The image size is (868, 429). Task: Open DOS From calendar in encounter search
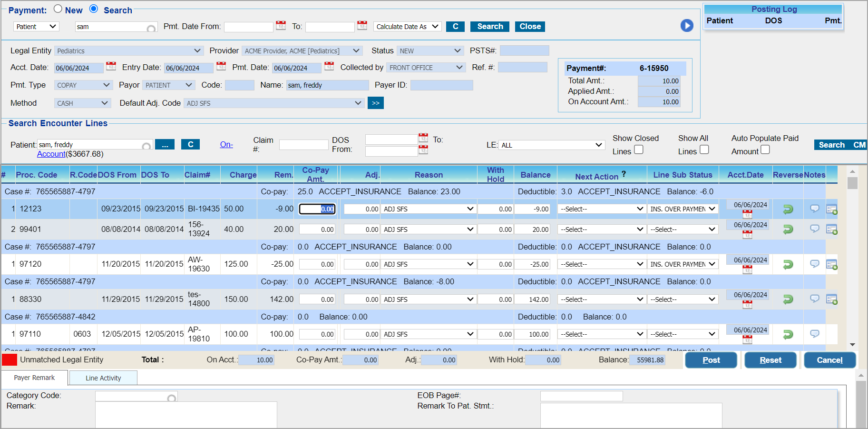tap(423, 139)
